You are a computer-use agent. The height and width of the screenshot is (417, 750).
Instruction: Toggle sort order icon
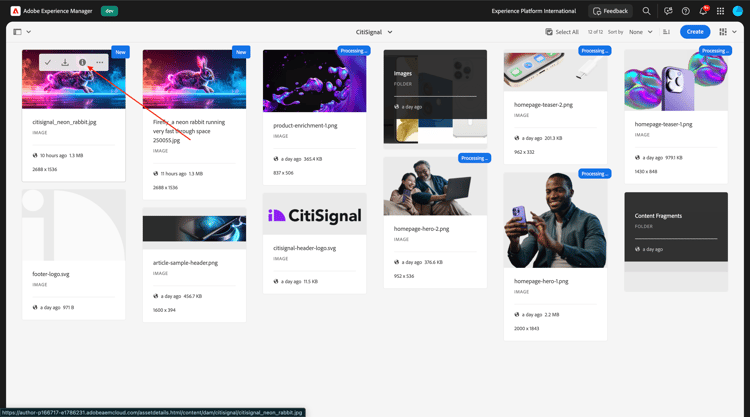pos(666,32)
